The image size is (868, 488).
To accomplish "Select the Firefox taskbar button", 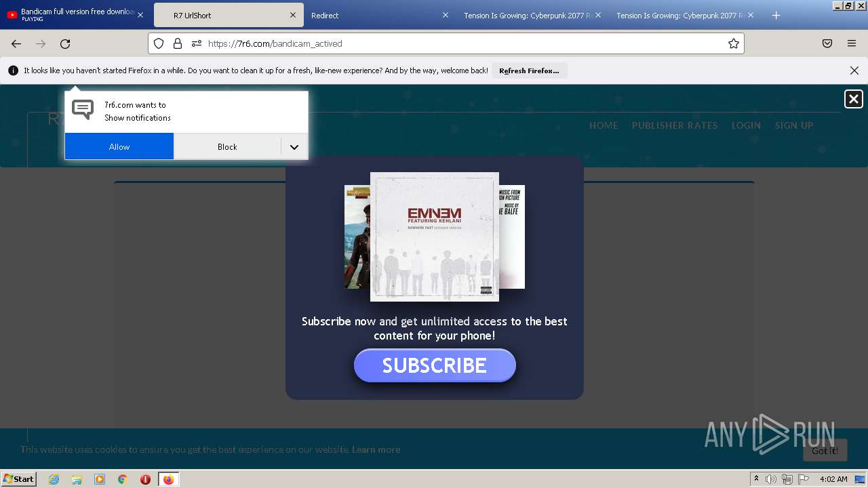I will (168, 479).
